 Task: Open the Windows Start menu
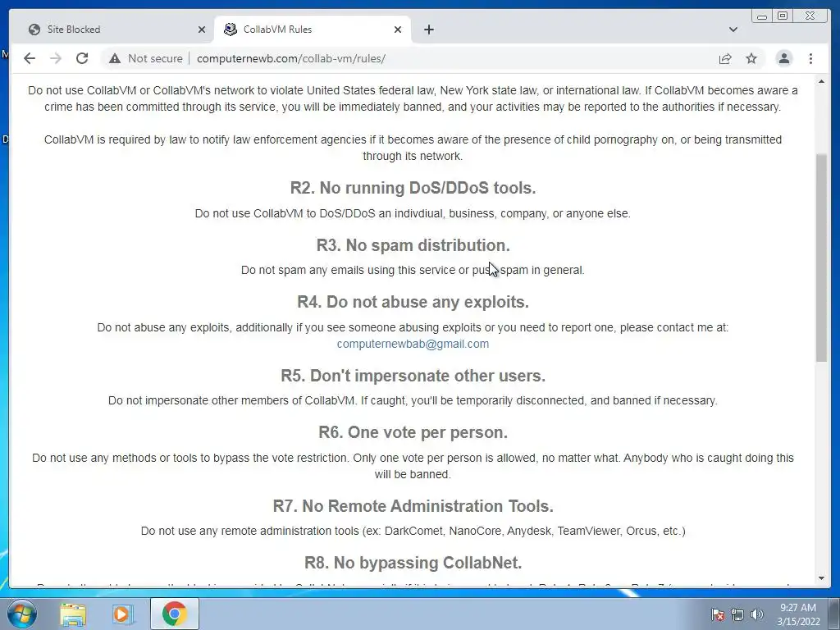point(22,614)
